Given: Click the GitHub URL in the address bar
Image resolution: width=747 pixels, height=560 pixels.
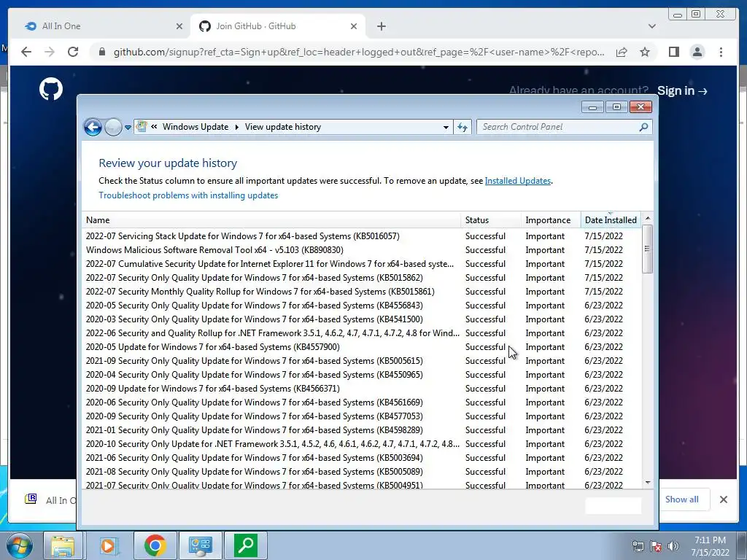Looking at the screenshot, I should pos(359,52).
